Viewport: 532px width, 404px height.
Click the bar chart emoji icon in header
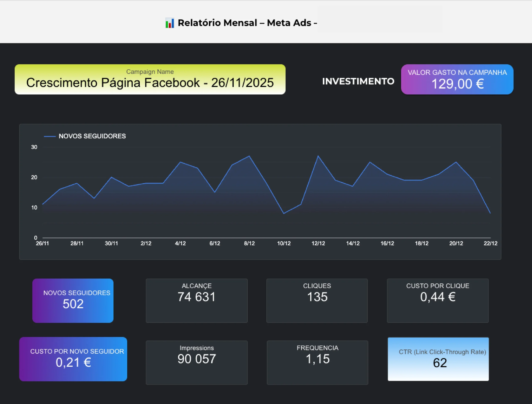point(170,23)
